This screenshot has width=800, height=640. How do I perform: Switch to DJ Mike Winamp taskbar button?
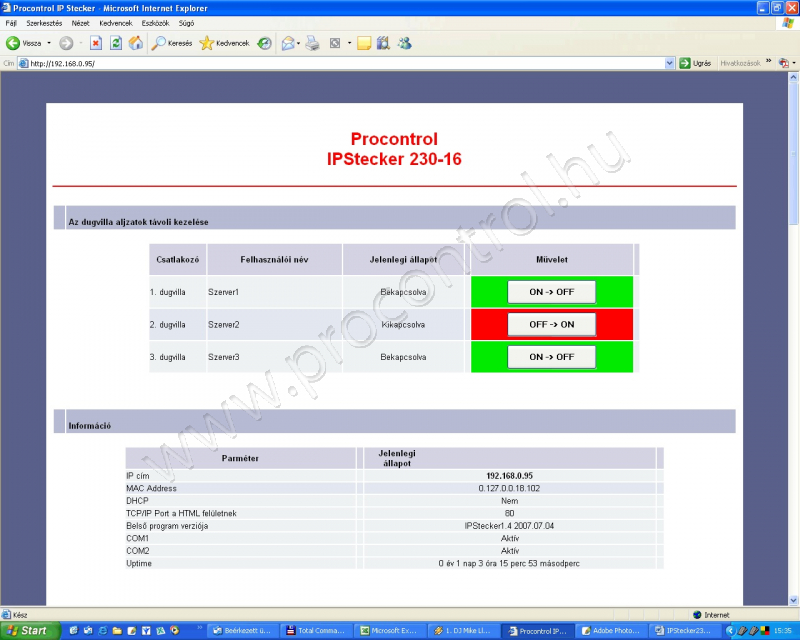pyautogui.click(x=463, y=631)
